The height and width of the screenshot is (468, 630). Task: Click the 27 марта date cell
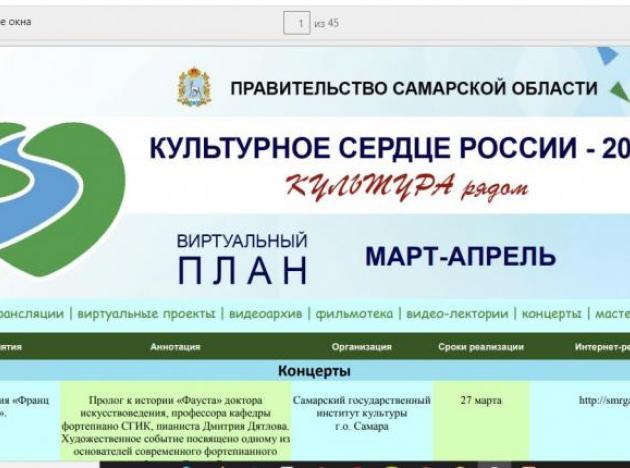[x=481, y=400]
